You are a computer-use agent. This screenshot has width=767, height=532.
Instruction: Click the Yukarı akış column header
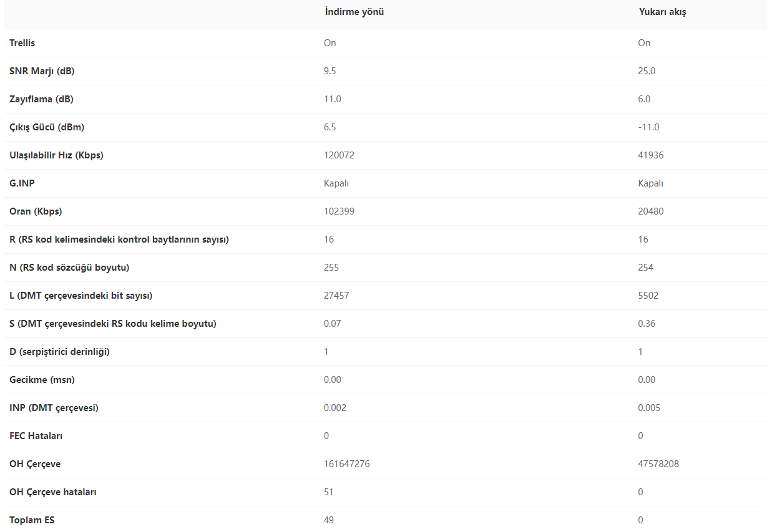pos(662,12)
